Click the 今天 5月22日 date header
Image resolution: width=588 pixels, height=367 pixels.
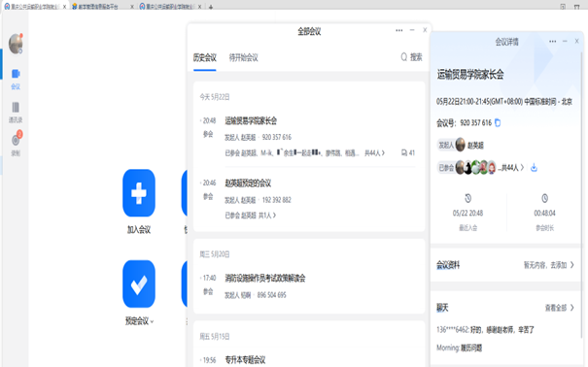click(215, 97)
